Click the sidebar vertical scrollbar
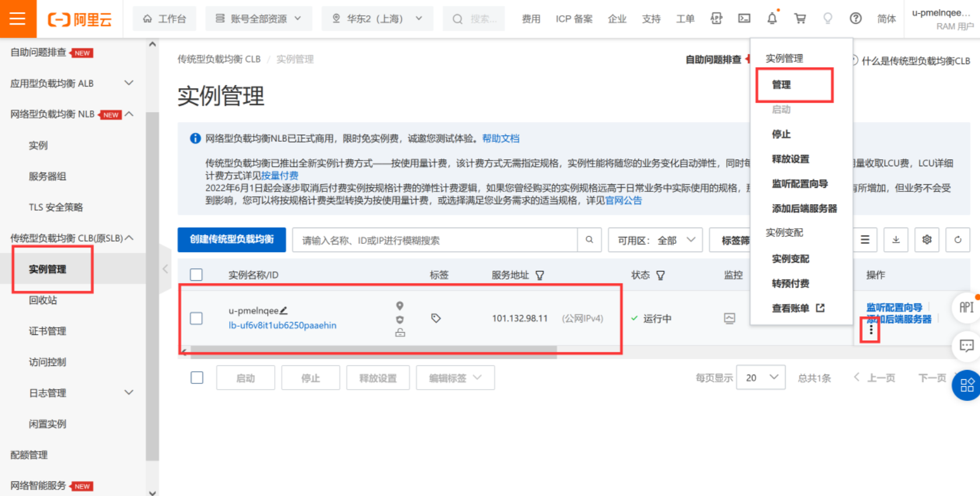The height and width of the screenshot is (496, 980). (x=152, y=286)
